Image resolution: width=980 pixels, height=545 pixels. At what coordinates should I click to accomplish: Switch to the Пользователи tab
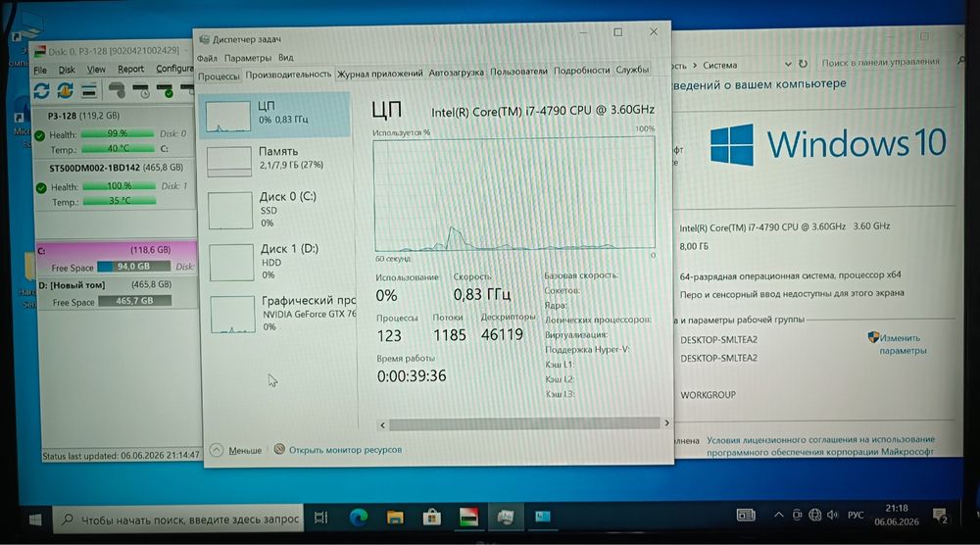tap(518, 72)
